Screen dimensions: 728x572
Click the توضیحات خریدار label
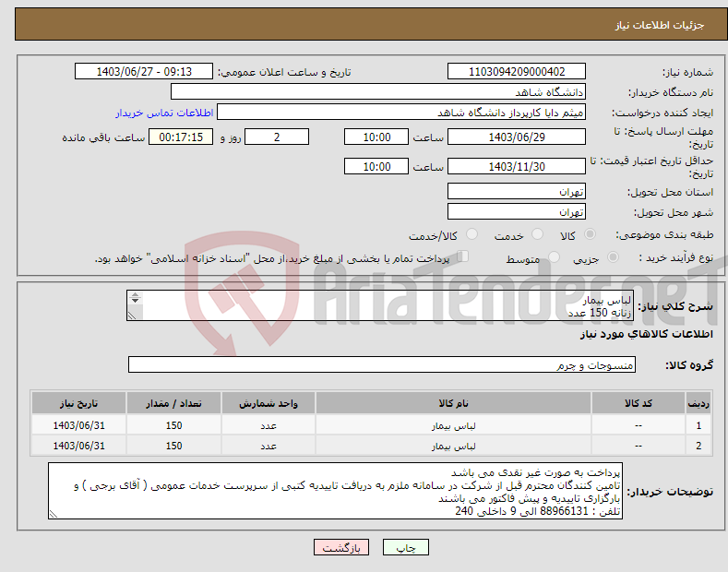coord(670,492)
